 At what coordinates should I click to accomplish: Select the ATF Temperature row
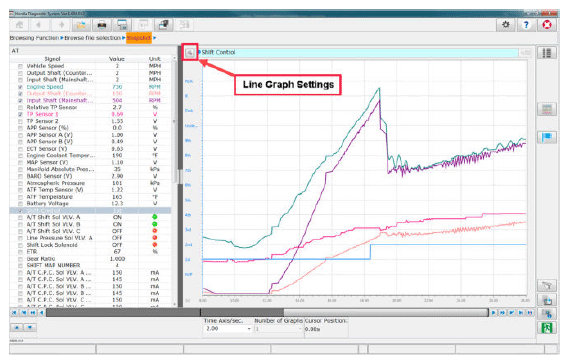(x=90, y=197)
